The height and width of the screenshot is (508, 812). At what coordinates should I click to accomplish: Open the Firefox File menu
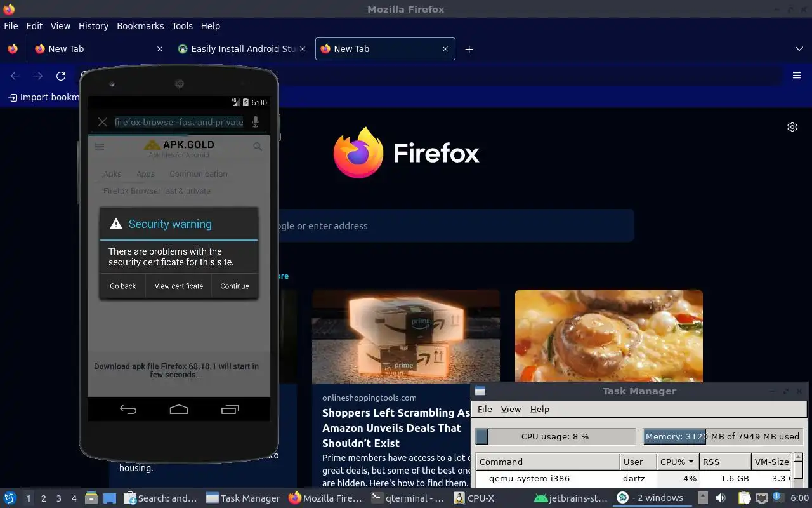pyautogui.click(x=11, y=26)
